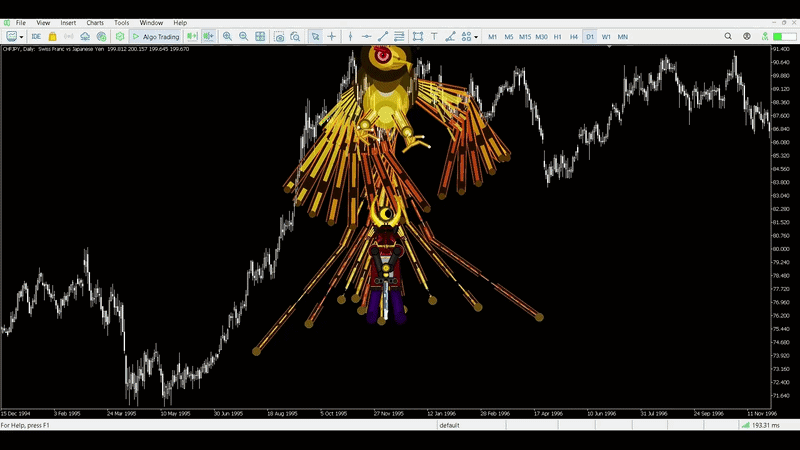800x450 pixels.
Task: Click the chart shift triangle marker
Action: tap(609, 47)
